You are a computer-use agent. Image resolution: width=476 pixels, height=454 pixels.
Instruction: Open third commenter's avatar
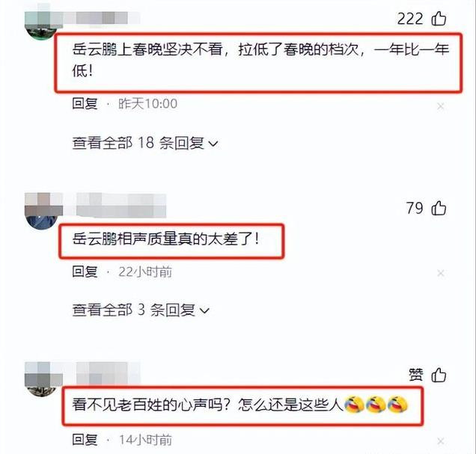[42, 381]
